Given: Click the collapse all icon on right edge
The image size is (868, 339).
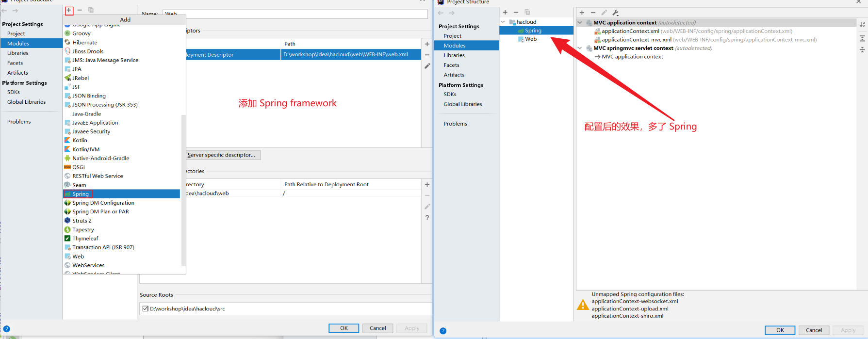Looking at the screenshot, I should (x=862, y=49).
